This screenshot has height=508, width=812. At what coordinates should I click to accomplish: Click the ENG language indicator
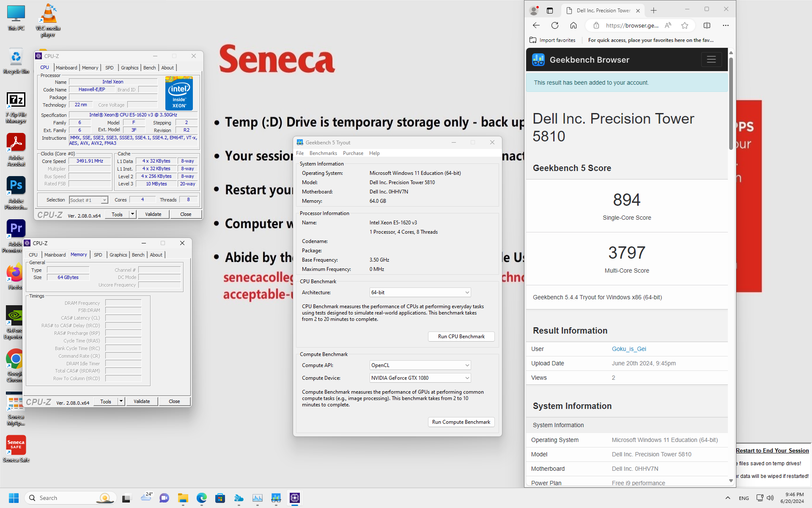[x=744, y=498]
